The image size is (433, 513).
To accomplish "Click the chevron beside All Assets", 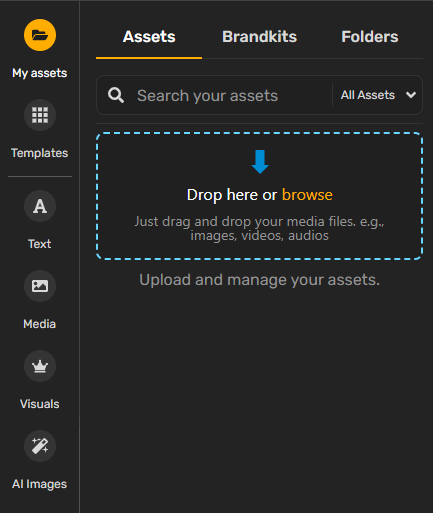I will (x=411, y=95).
